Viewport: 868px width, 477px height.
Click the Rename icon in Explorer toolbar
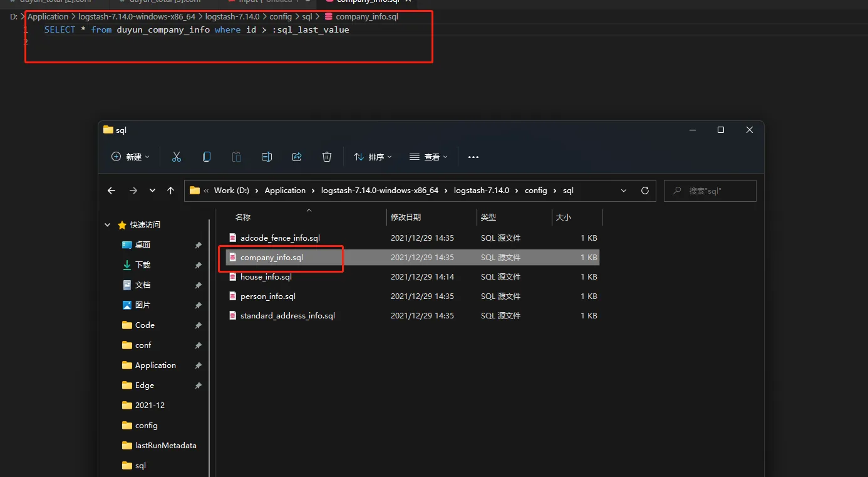point(267,157)
